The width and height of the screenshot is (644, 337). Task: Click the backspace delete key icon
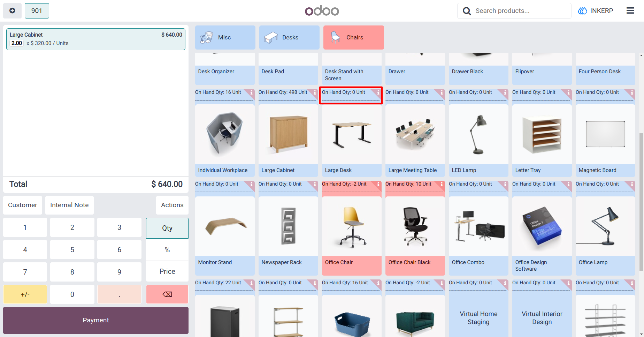[x=167, y=294]
